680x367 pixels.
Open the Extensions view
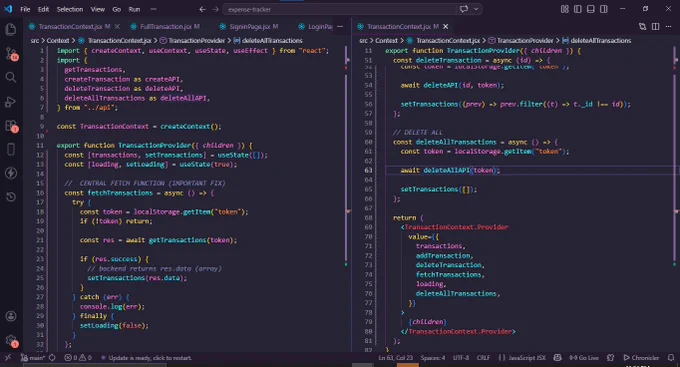(11, 126)
